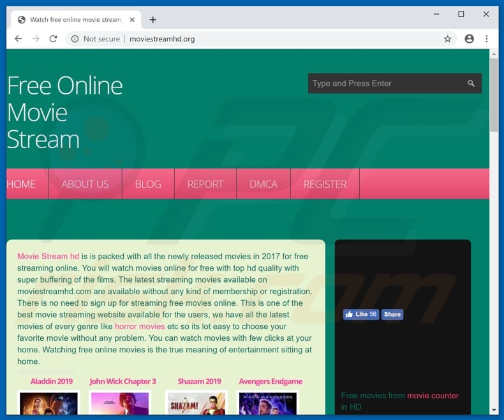The image size is (504, 420).
Task: Open the REGISTER menu item
Action: pyautogui.click(x=325, y=184)
